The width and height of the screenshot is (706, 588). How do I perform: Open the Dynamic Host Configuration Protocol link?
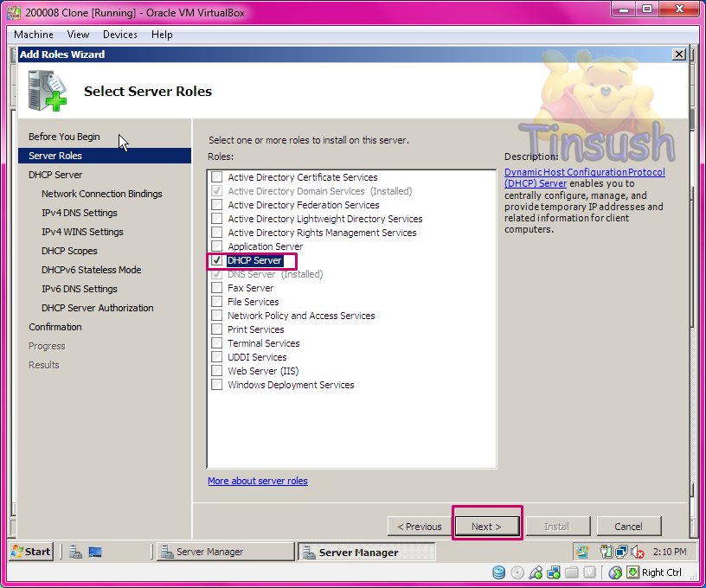584,178
